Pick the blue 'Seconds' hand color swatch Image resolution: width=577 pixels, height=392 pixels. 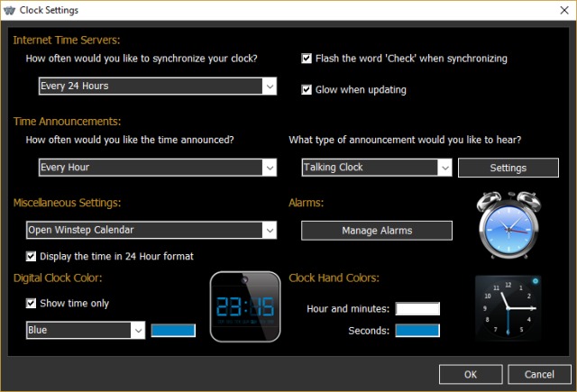417,331
